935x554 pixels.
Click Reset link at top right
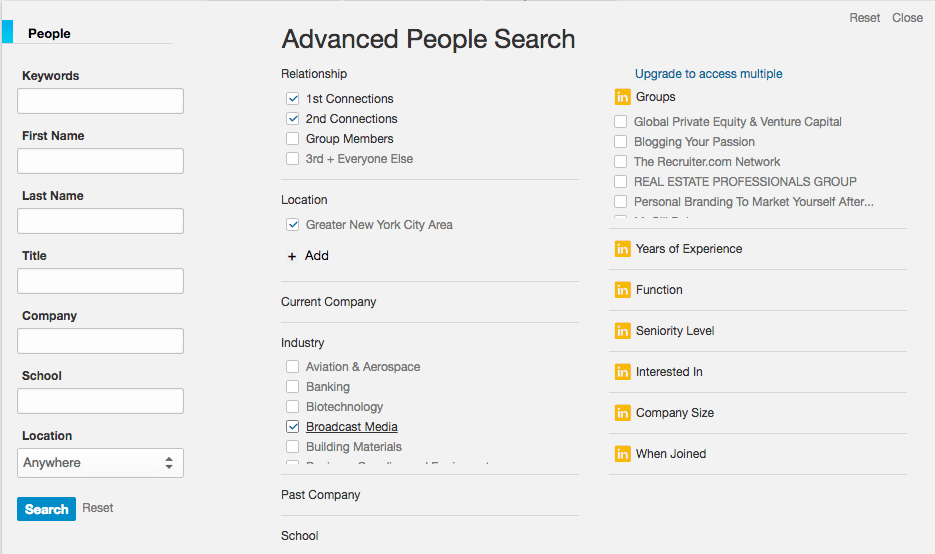[865, 18]
